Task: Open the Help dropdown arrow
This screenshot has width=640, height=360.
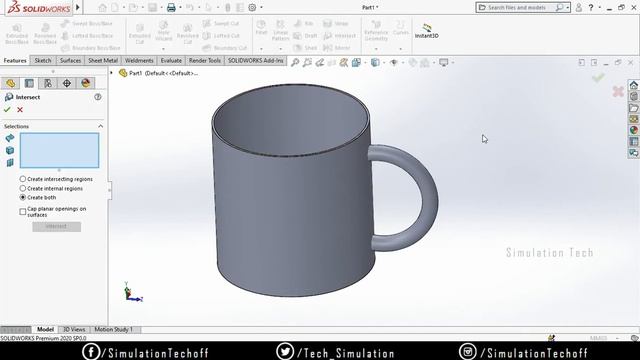Action: click(x=599, y=7)
